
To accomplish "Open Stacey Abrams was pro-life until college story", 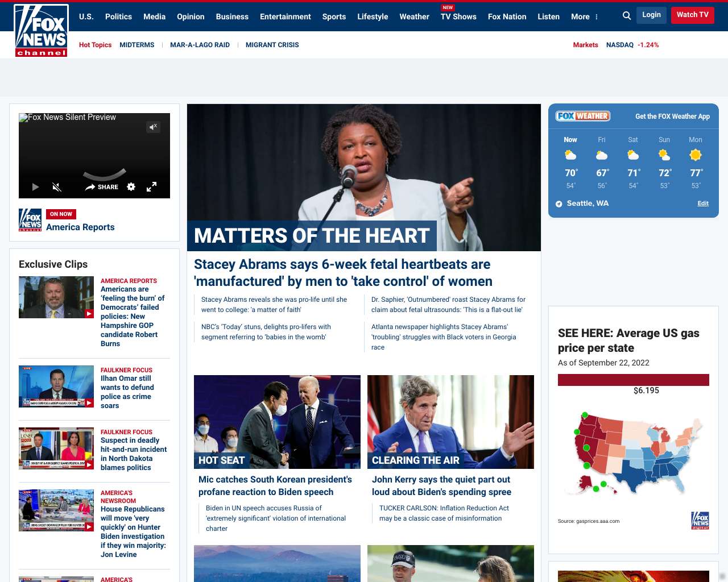I will tap(274, 305).
